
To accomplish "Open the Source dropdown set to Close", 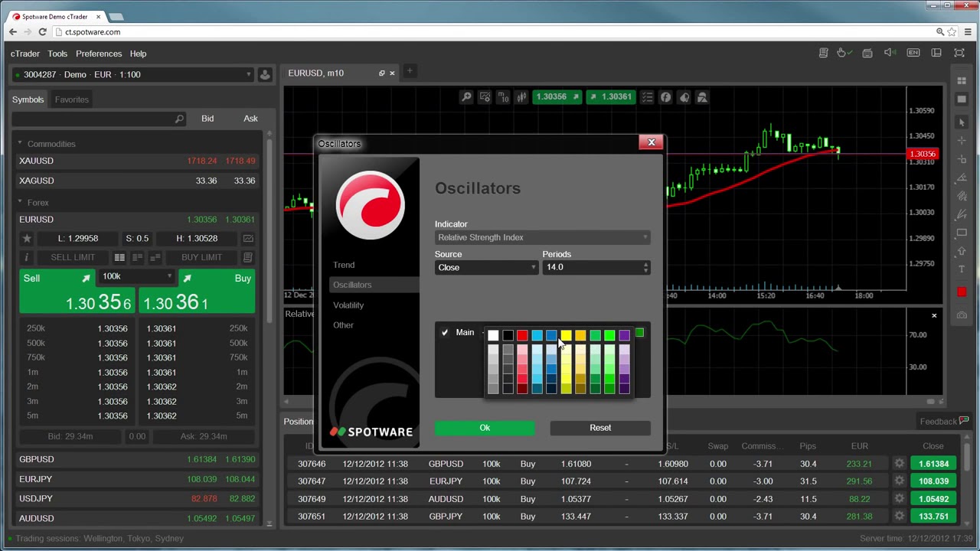I will pyautogui.click(x=486, y=267).
